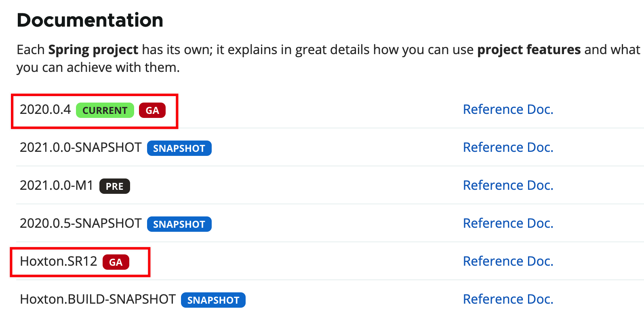This screenshot has height=319, width=644.
Task: Open Reference Doc. link for 2020.0.4
Action: 508,109
